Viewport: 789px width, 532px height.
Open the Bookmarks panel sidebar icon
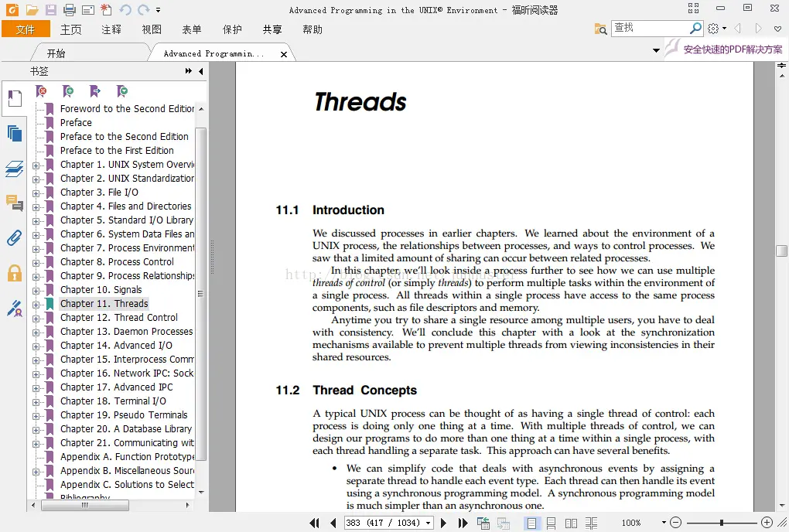point(15,98)
